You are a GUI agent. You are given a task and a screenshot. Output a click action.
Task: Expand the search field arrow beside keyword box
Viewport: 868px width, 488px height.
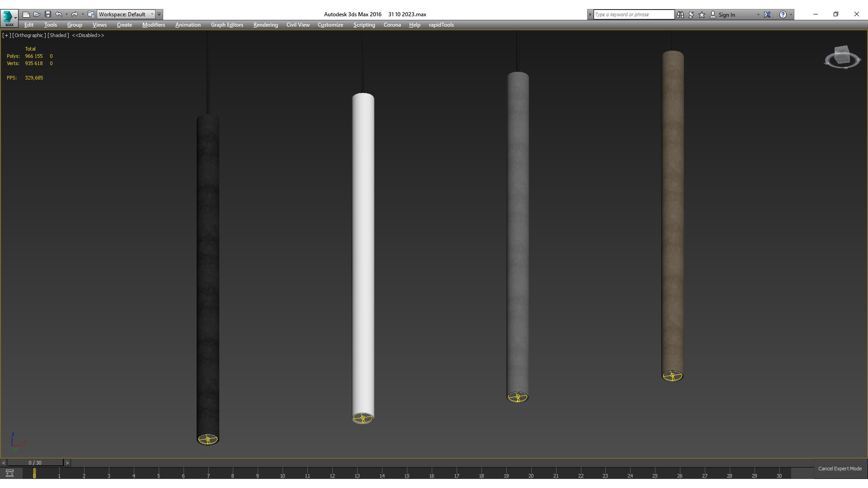[590, 14]
